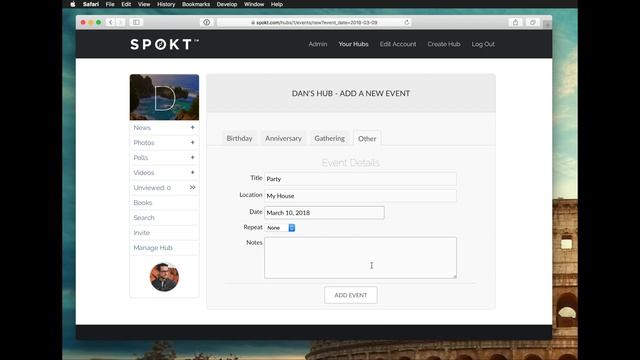The height and width of the screenshot is (360, 640).
Task: Open Polls in sidebar
Action: [x=140, y=158]
